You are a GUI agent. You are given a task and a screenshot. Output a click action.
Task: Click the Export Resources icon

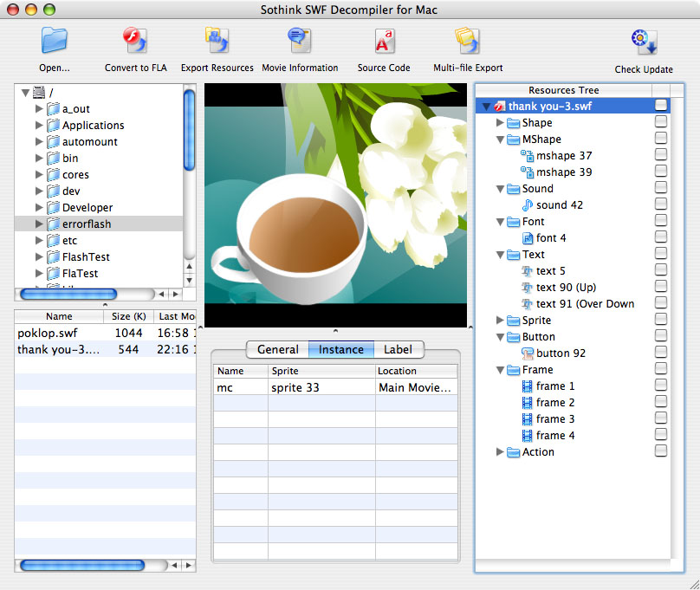[x=217, y=40]
